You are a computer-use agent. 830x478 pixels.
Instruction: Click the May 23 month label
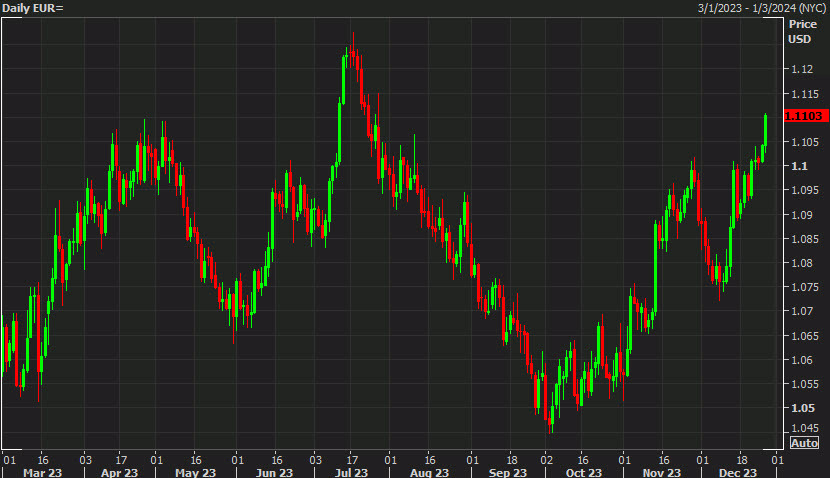click(x=195, y=472)
